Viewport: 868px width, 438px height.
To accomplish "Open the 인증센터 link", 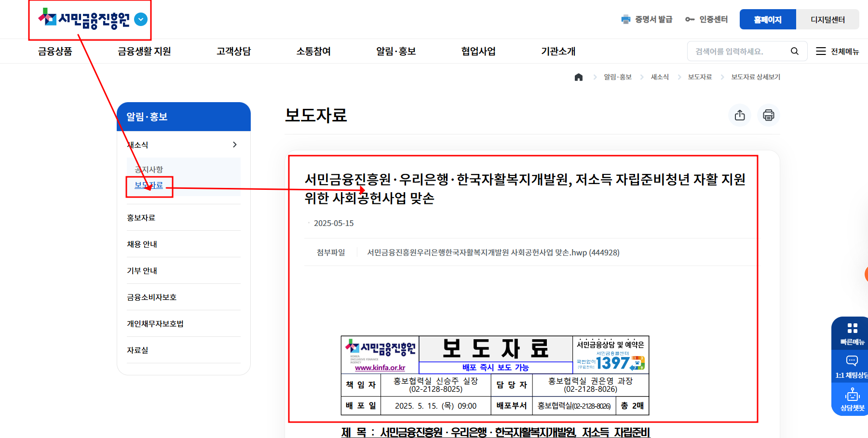I will tap(713, 19).
